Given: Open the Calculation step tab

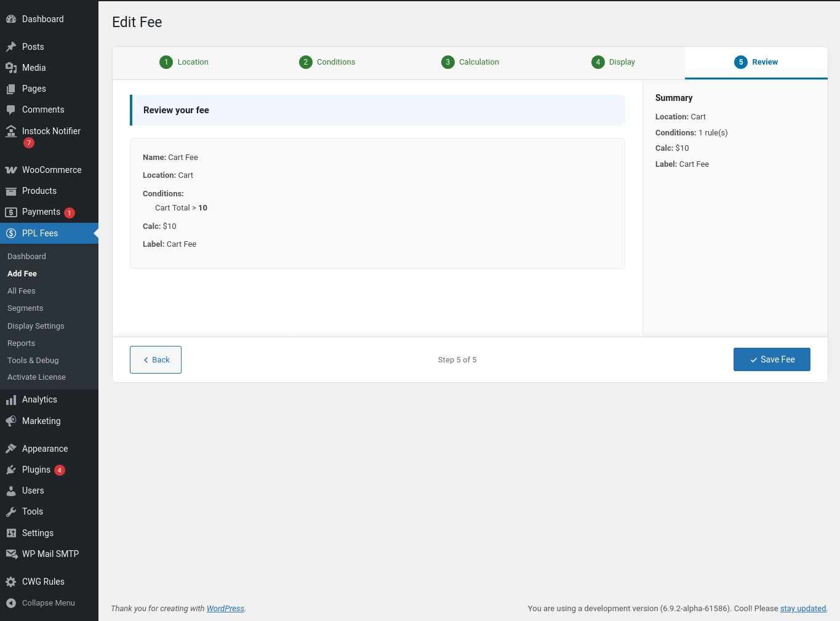Looking at the screenshot, I should click(x=470, y=62).
